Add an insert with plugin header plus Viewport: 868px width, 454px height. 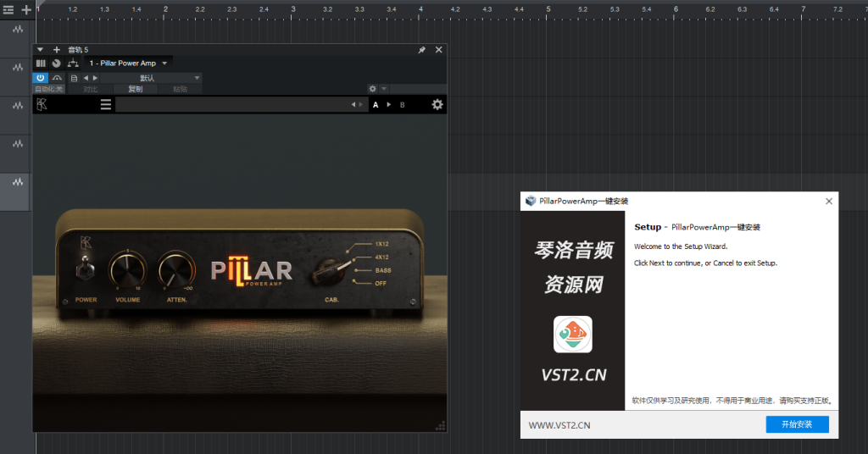(57, 50)
